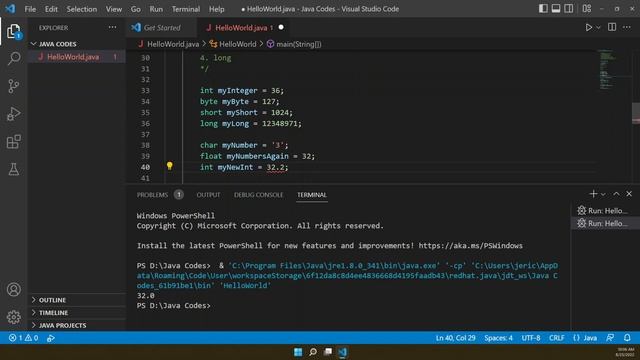Run the Java file with play button
Screen dimensions: 640x360
point(588,27)
